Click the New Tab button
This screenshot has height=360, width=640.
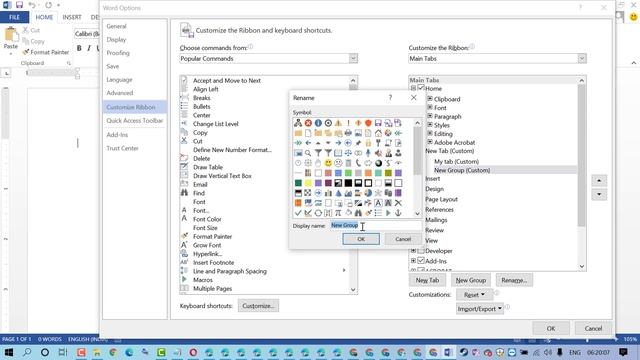point(427,280)
